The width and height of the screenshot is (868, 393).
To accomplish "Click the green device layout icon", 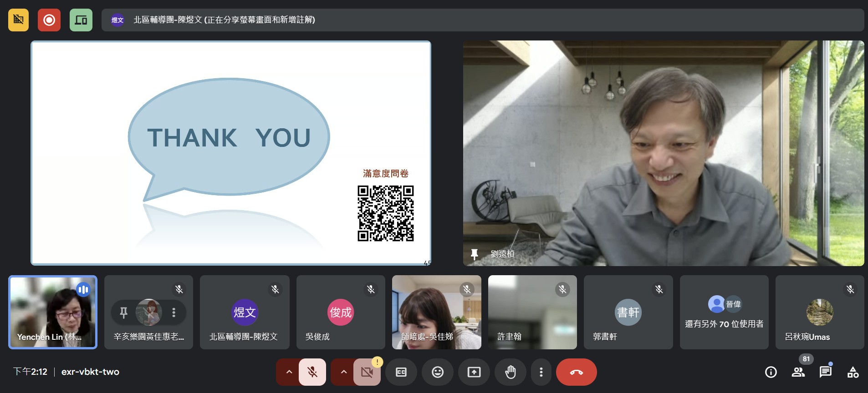I will point(81,20).
